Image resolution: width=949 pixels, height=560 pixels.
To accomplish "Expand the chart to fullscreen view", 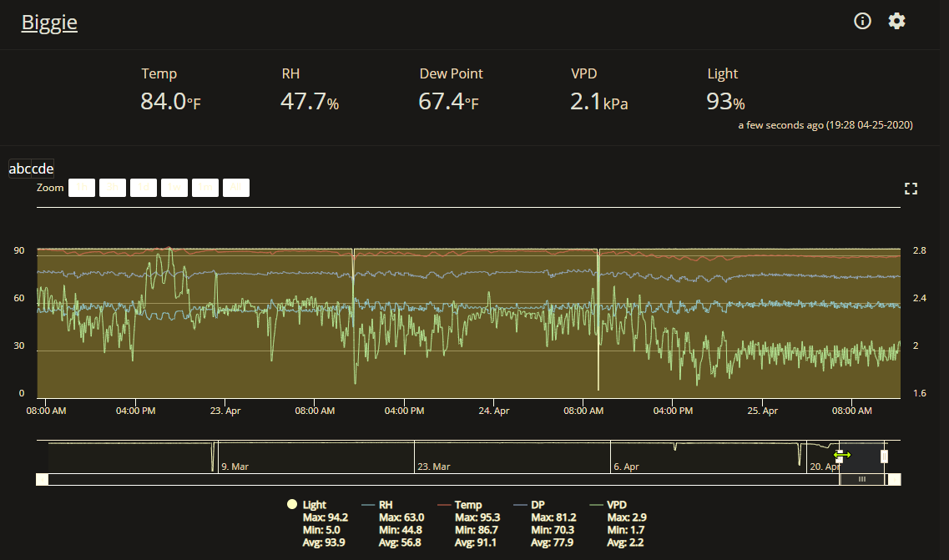I will [911, 189].
